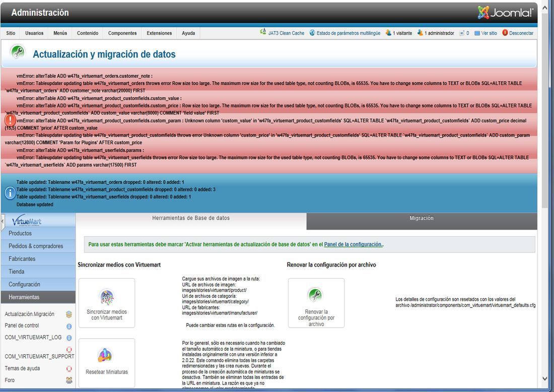The height and width of the screenshot is (392, 554).
Task: Expand Pedidos & compradores section
Action: click(x=38, y=246)
